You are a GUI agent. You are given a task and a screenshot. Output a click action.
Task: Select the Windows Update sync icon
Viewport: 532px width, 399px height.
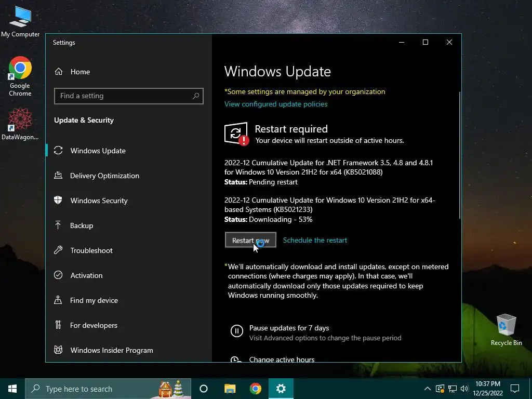58,150
